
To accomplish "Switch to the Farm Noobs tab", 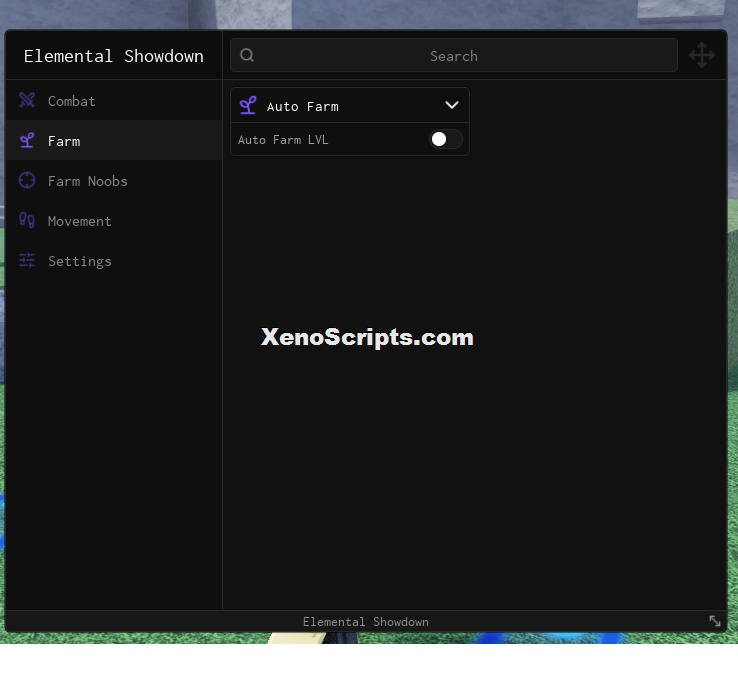I will (114, 181).
